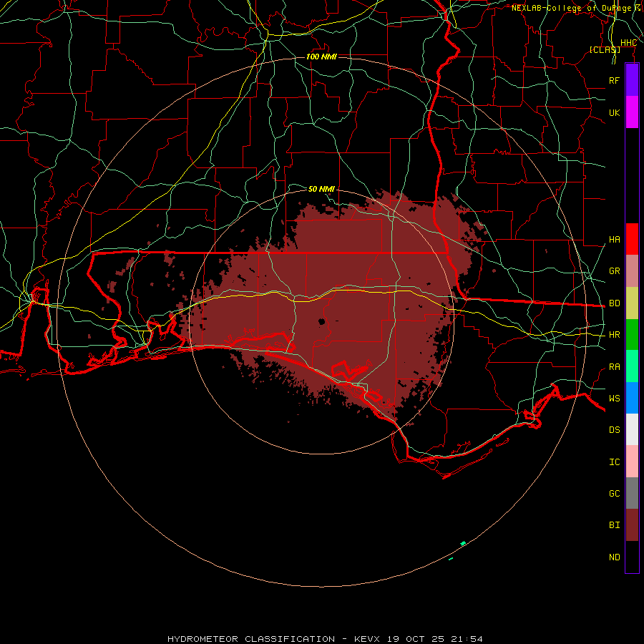Click the green RA echo near outer ring
This screenshot has width=644, height=644.
click(463, 543)
